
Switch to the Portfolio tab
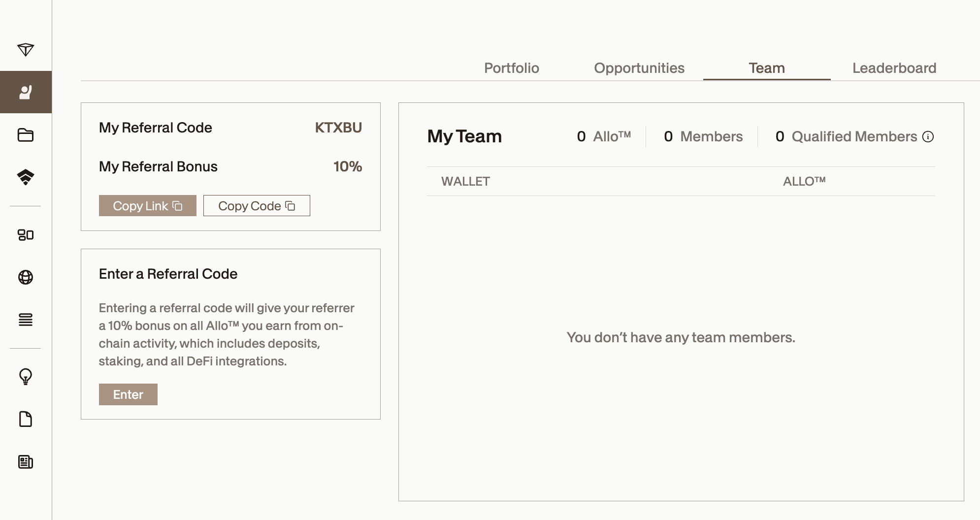[511, 68]
